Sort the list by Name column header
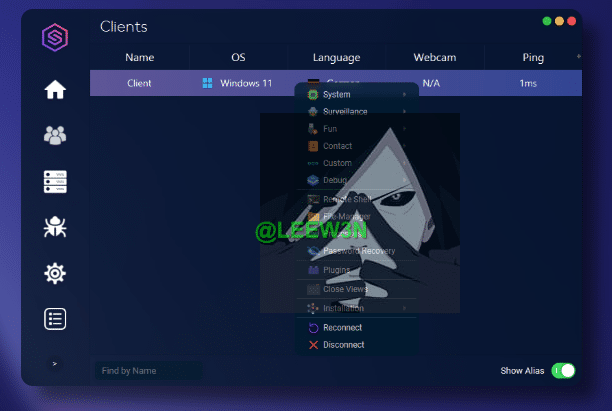The width and height of the screenshot is (612, 411). pyautogui.click(x=140, y=58)
